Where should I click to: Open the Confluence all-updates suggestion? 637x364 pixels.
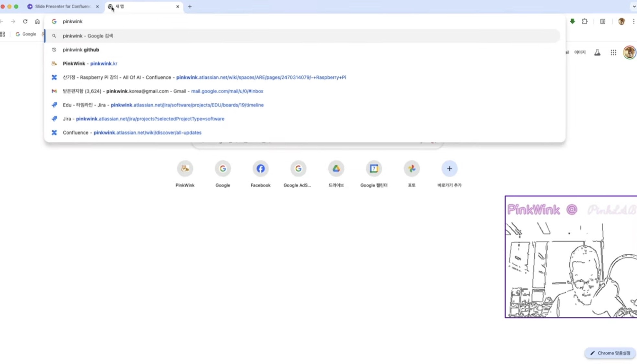pos(302,133)
